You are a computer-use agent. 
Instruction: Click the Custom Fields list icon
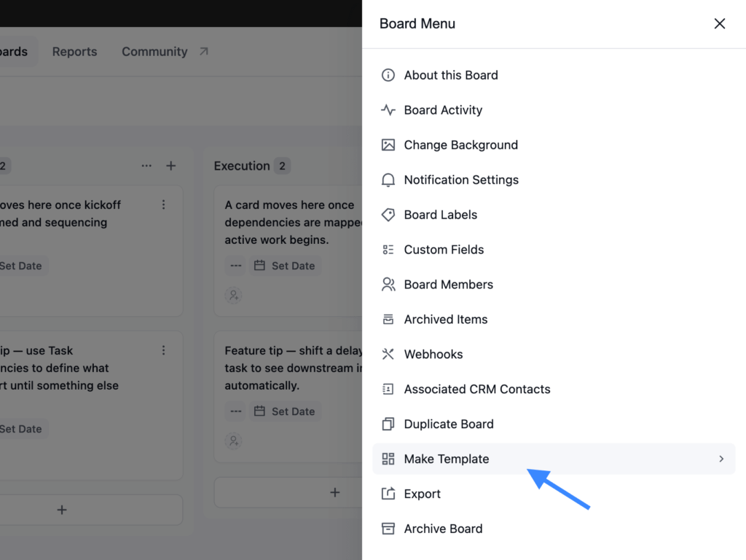coord(388,250)
